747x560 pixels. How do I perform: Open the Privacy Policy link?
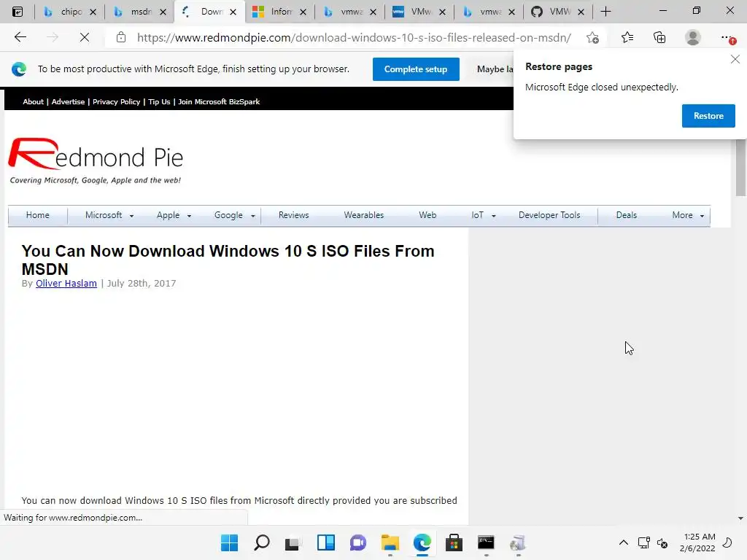[116, 101]
